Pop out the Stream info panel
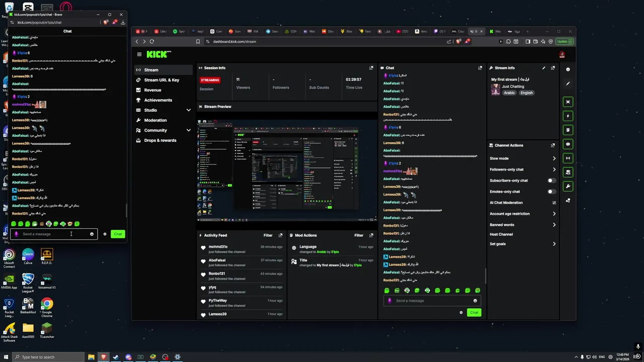This screenshot has width=644, height=362. point(553,68)
